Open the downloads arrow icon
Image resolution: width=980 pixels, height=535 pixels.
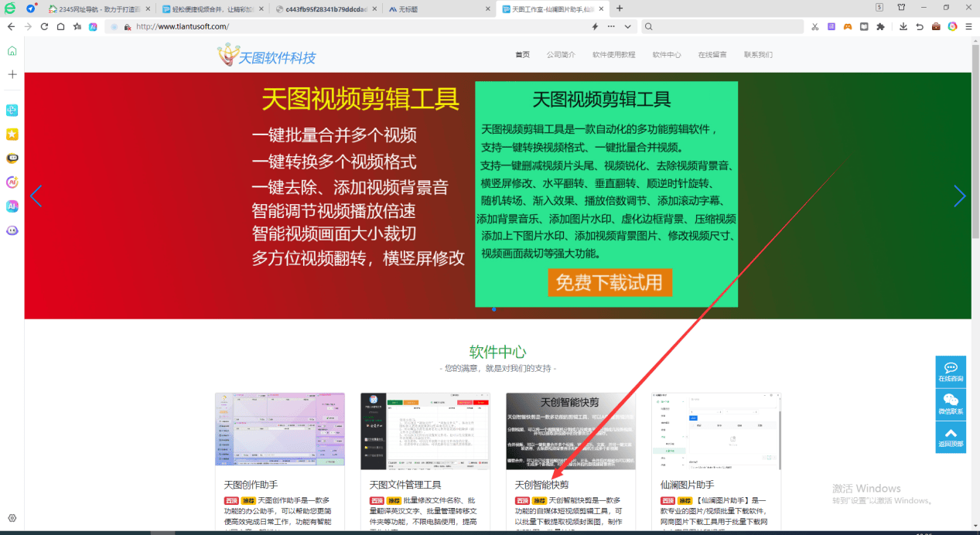903,26
